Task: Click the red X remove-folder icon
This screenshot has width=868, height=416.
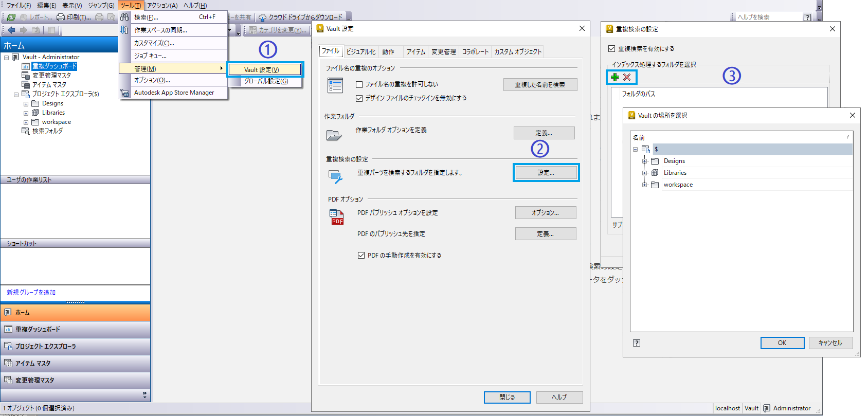Action: tap(627, 77)
